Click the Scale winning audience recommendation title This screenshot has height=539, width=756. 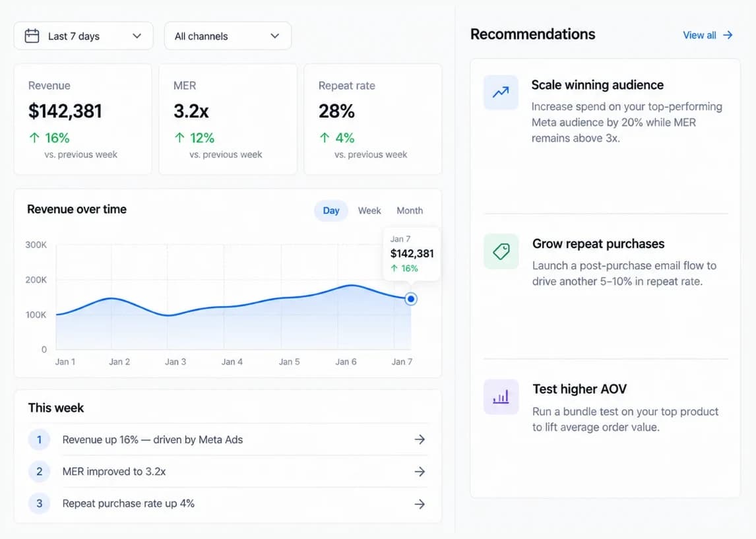[x=598, y=85]
